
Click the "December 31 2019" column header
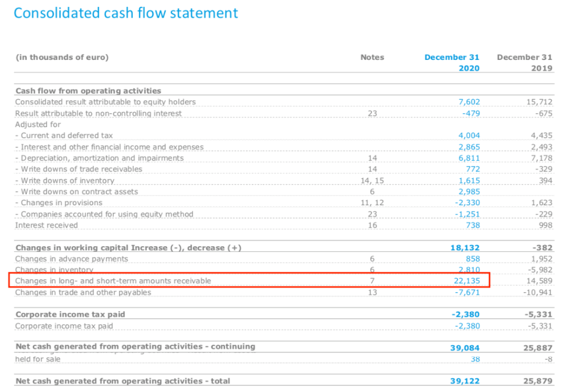pyautogui.click(x=524, y=62)
